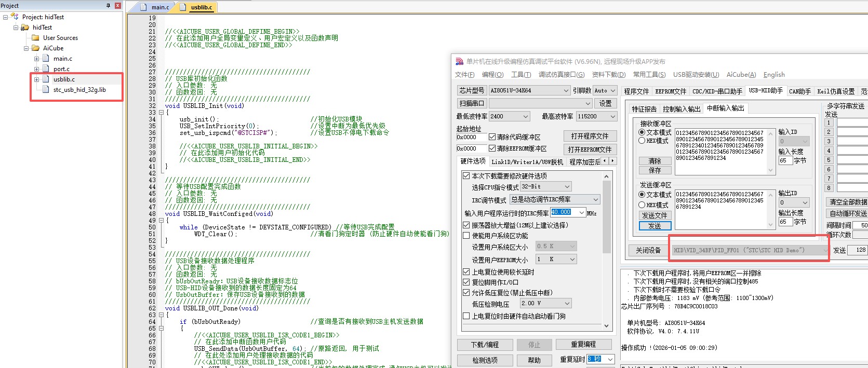Collapse the hidTest target node

(x=16, y=28)
